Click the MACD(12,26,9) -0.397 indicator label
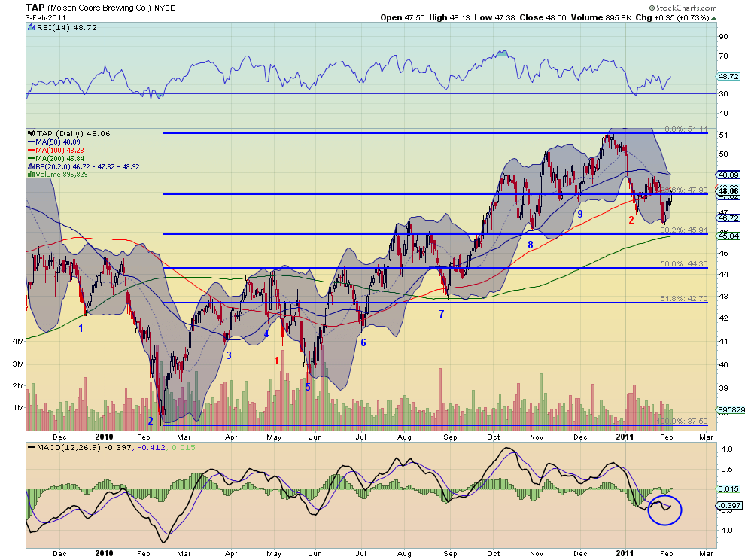The width and height of the screenshot is (745, 560). (86, 447)
